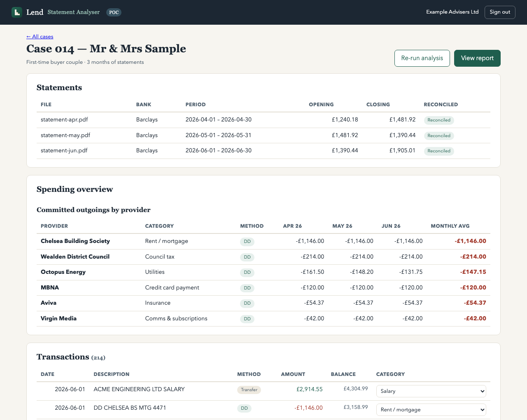
Task: Click Reconciled badge for statement-may.pdf
Action: point(439,135)
